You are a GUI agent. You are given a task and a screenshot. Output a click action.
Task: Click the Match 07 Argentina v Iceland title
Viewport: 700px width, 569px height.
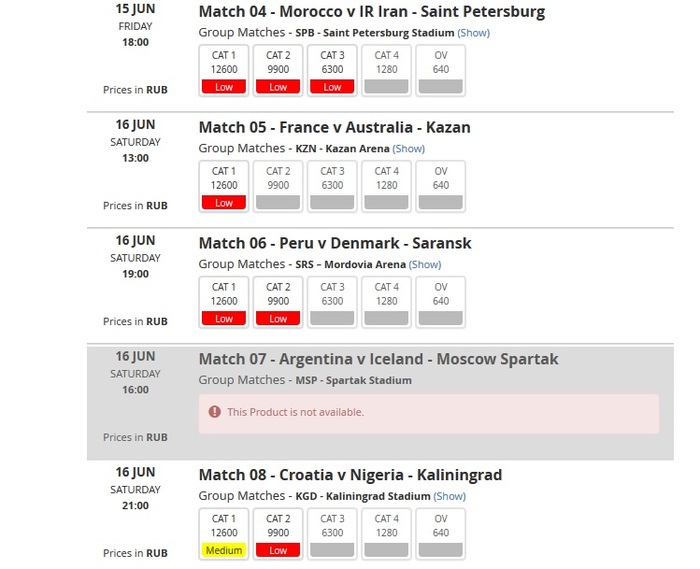click(378, 359)
